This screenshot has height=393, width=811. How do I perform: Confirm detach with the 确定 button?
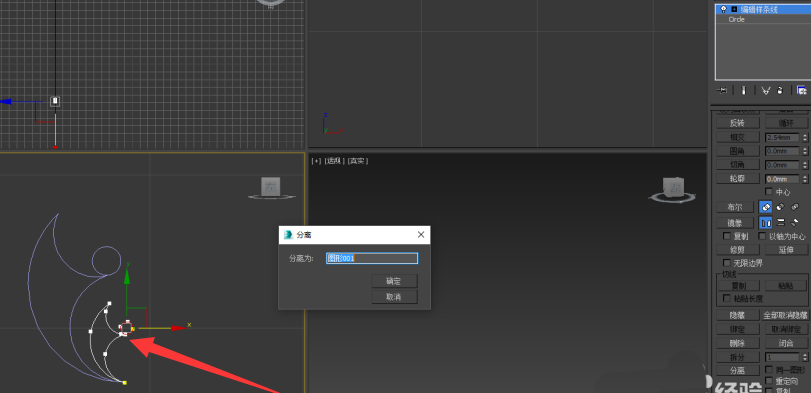pos(394,281)
